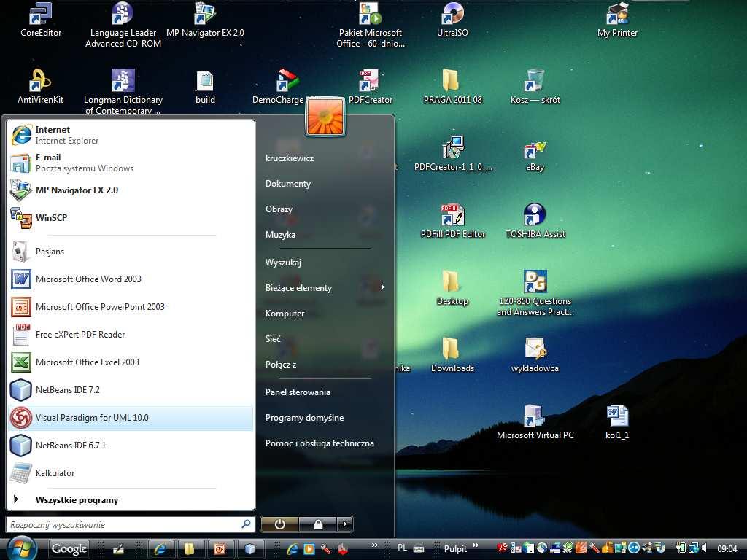Open MP Navigator EX 2.0 in Start menu

point(131,190)
